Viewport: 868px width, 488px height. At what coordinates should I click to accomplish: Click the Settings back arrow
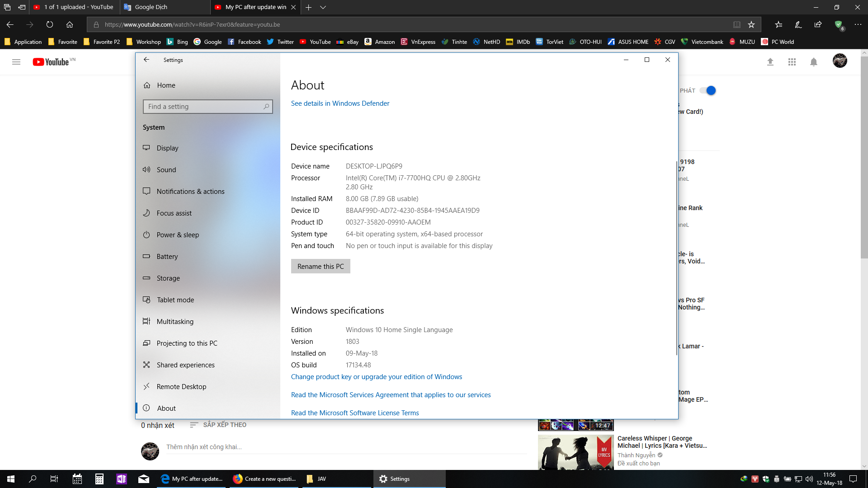146,60
